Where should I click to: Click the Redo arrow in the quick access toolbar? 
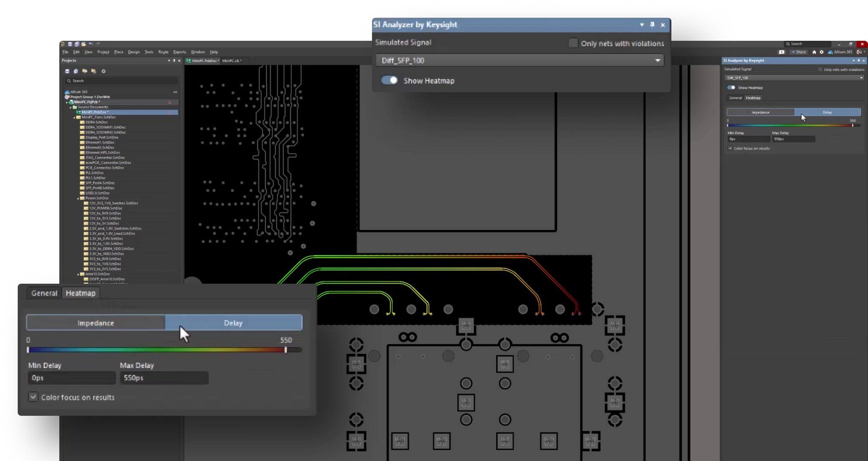(98, 44)
